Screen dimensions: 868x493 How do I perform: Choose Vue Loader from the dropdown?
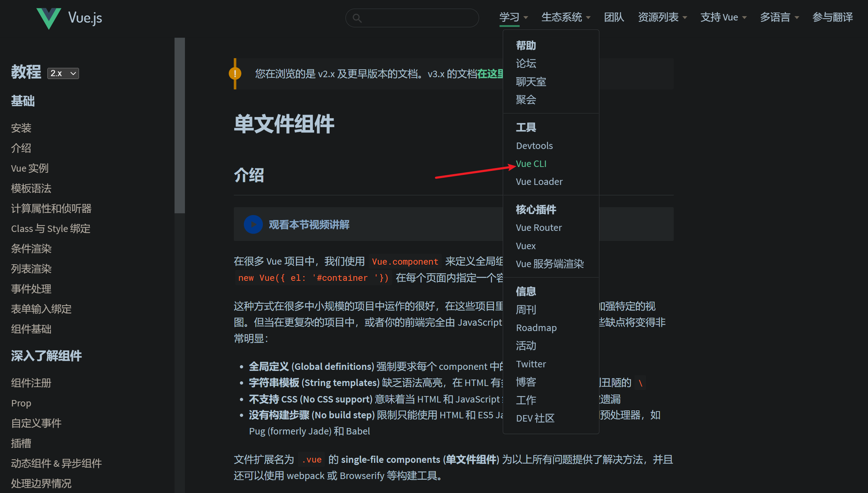539,182
